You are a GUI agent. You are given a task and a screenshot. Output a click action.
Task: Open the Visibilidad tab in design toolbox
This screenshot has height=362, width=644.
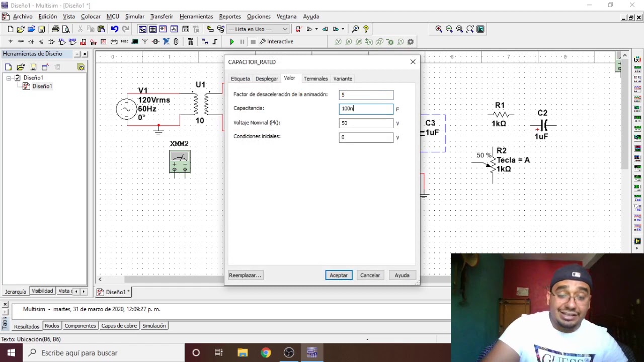point(42,291)
